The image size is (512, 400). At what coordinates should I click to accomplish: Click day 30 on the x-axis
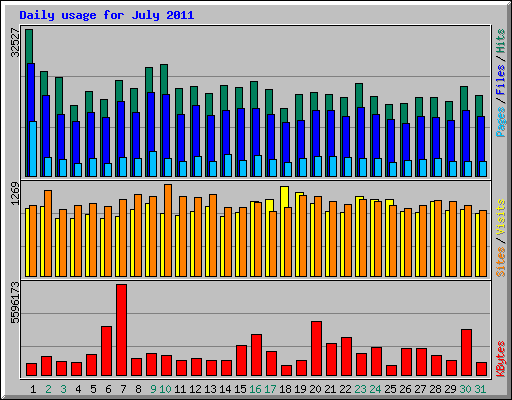pos(465,389)
